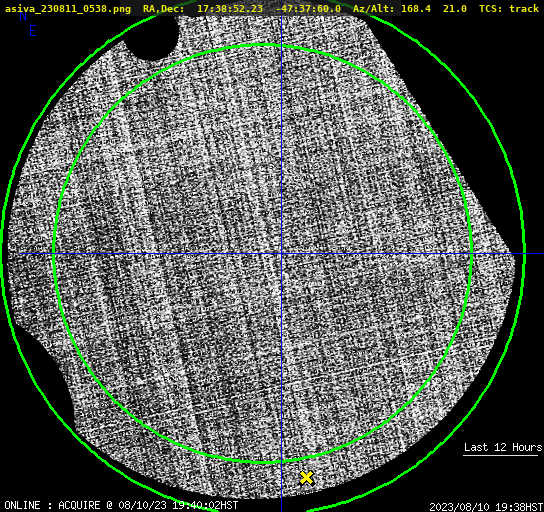This screenshot has width=544, height=512.
Task: Click the yellow X telescope pointing marker
Action: [306, 478]
